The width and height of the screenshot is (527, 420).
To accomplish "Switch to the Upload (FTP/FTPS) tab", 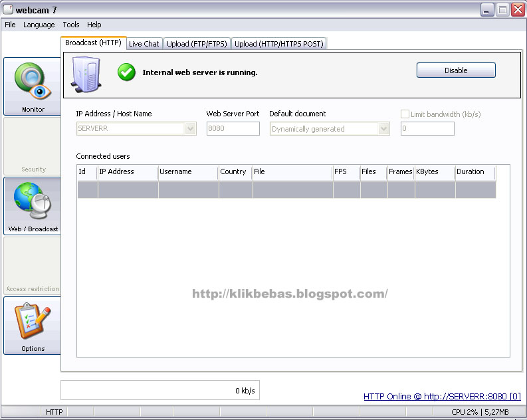I will (x=197, y=44).
